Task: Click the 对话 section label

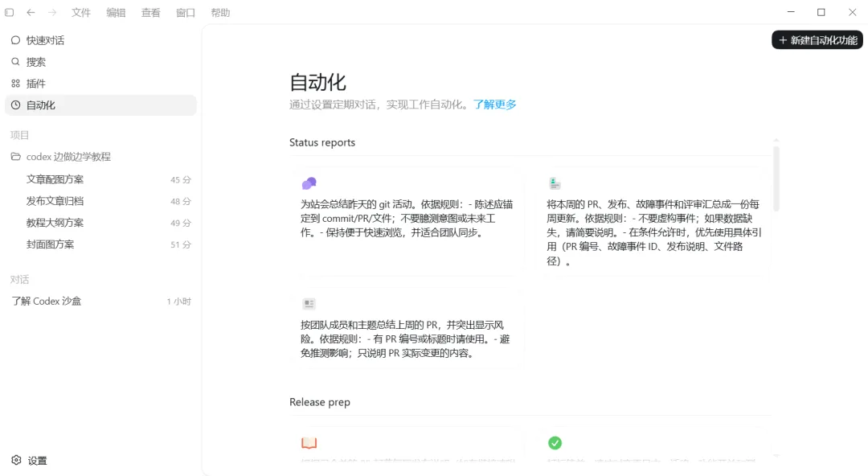Action: tap(19, 279)
